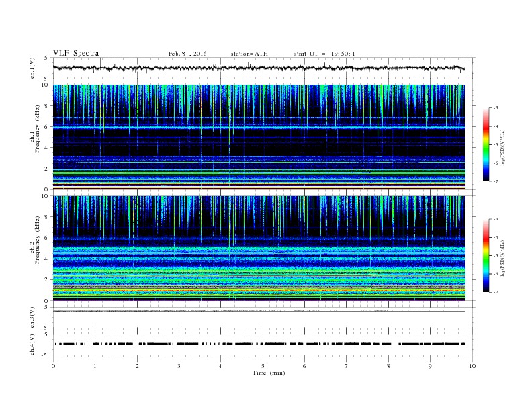
Task: Click bottom time axis tick label "6"
Action: 304,366
